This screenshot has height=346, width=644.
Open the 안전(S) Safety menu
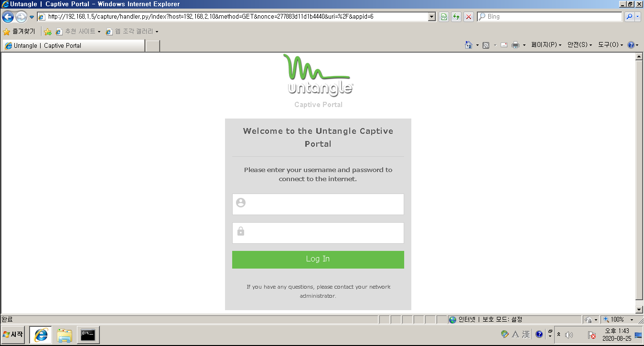580,45
